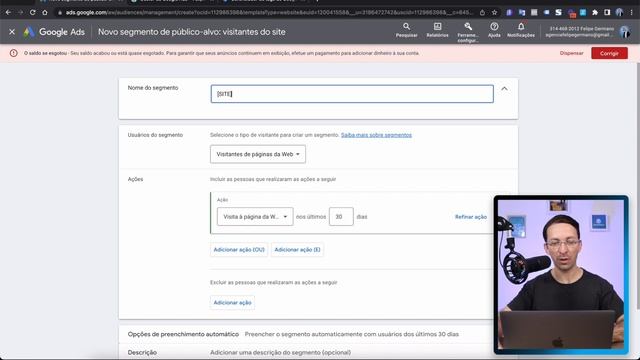
Task: Click the page vertical scrollbar
Action: [x=638, y=186]
